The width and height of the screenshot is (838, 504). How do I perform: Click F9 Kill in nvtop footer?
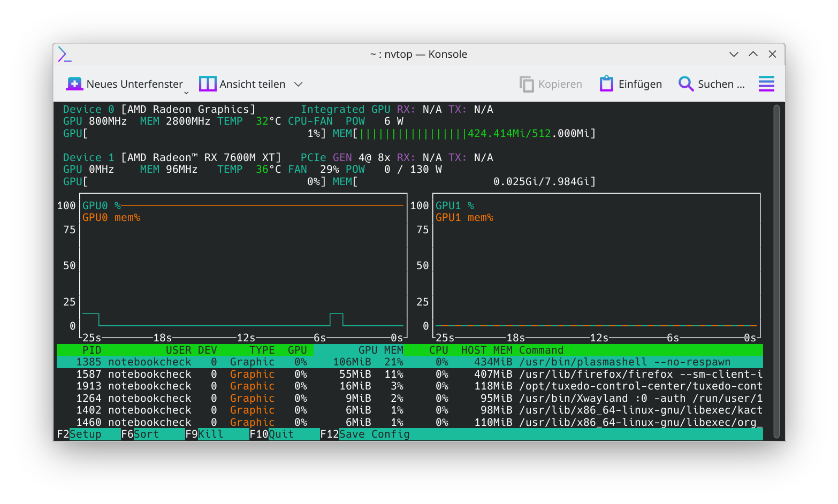pos(204,434)
